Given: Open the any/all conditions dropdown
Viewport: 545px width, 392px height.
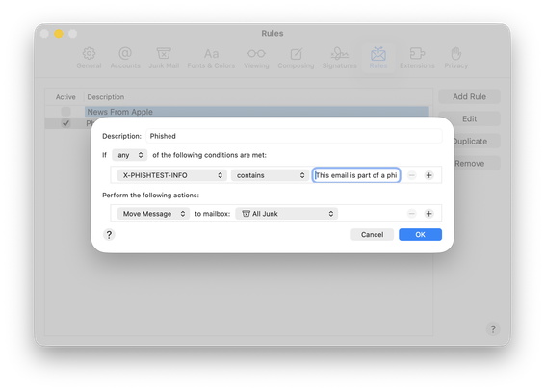Looking at the screenshot, I should pos(130,155).
